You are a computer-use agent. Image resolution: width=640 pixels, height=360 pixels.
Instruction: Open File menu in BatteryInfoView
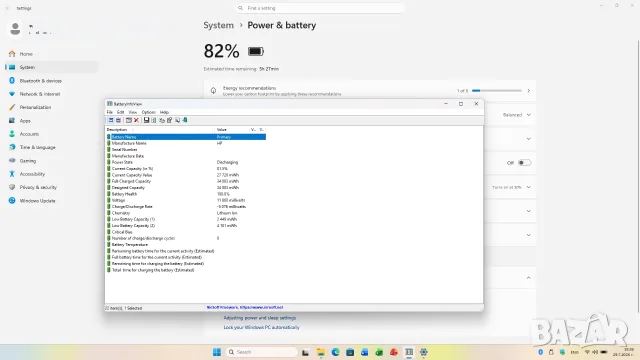tap(109, 112)
